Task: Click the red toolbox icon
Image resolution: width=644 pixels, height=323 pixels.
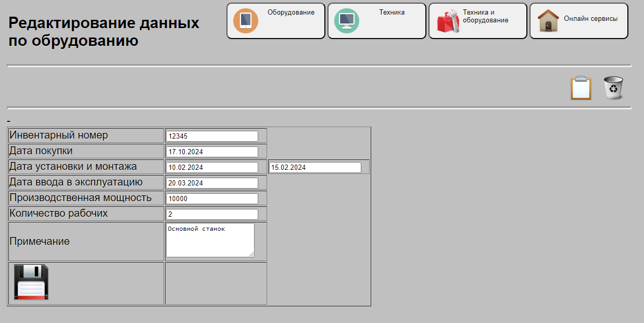Action: coord(447,22)
